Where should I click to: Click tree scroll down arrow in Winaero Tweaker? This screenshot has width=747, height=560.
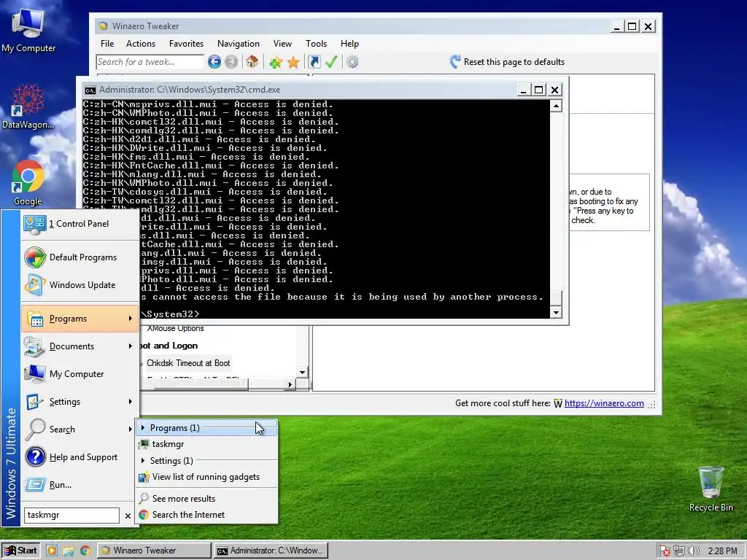303,373
